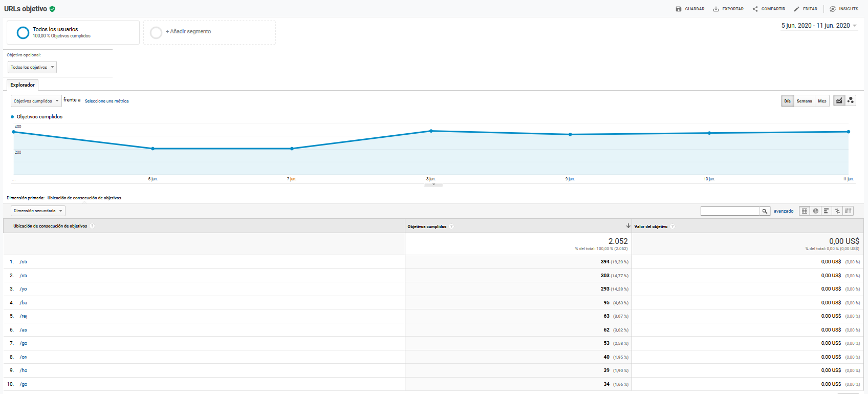Click the chart data point for 10 jun.
The width and height of the screenshot is (868, 394).
point(709,133)
